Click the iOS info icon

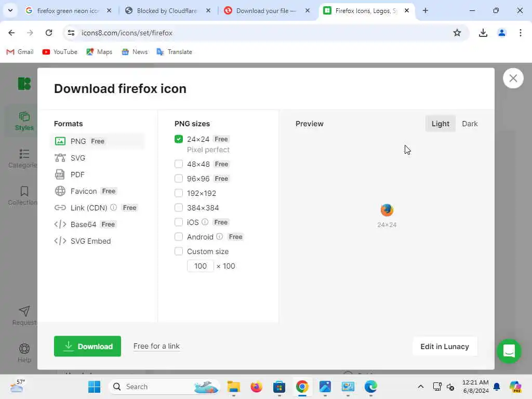point(205,222)
